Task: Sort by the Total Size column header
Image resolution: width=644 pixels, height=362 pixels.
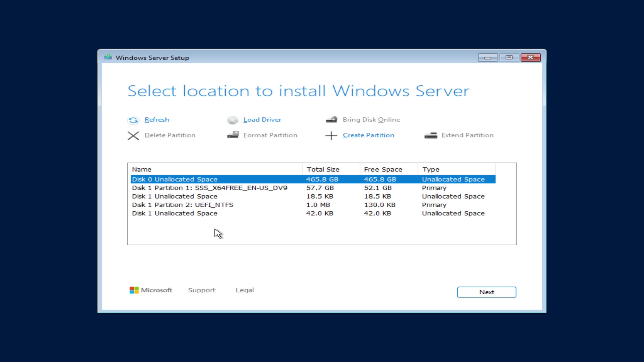Action: (323, 169)
